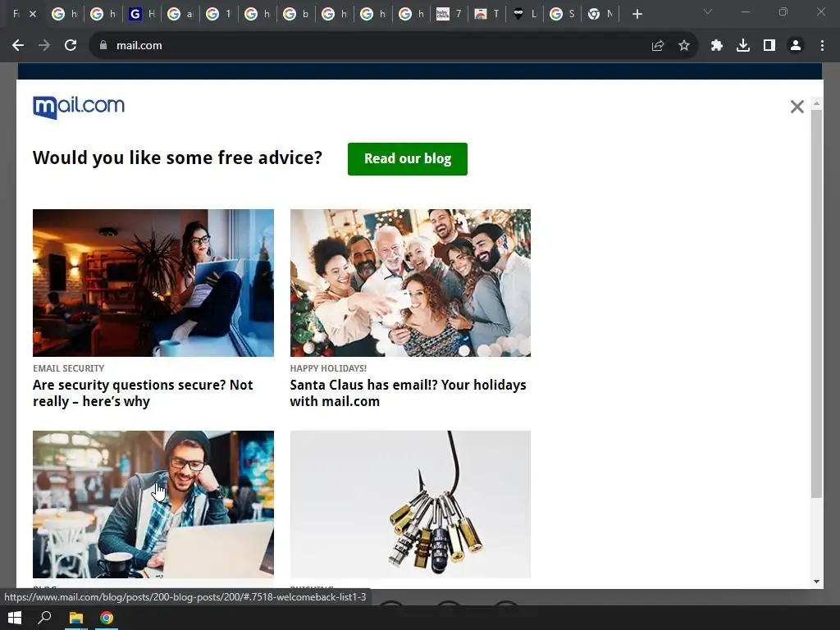
Task: Open File Explorer from the taskbar
Action: (x=76, y=618)
